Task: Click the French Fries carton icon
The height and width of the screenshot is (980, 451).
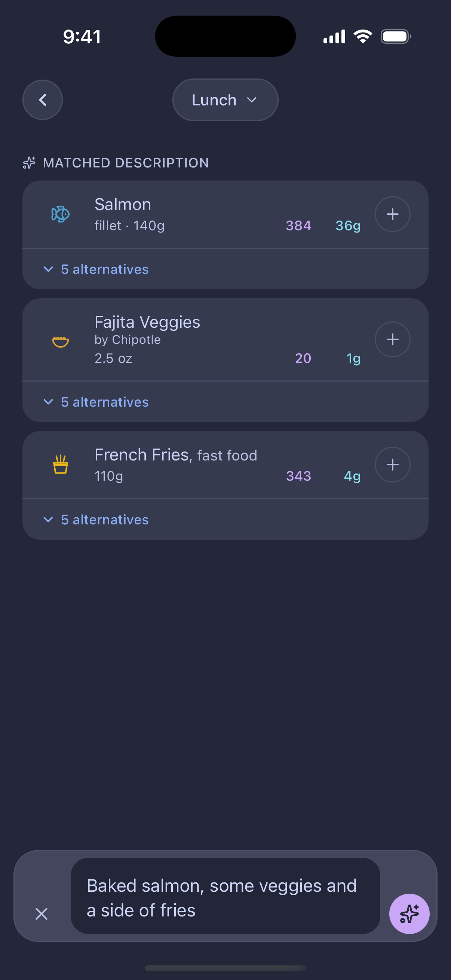Action: 61,465
